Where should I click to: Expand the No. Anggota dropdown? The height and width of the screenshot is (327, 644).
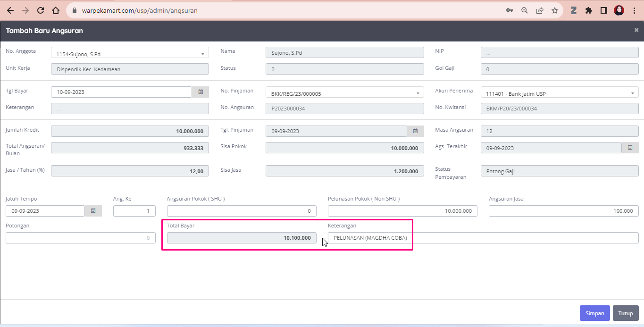(x=203, y=54)
